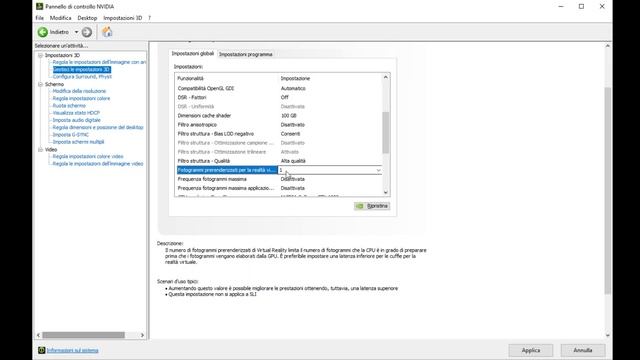
Task: Open the back history dropdown arrow
Action: click(x=76, y=32)
